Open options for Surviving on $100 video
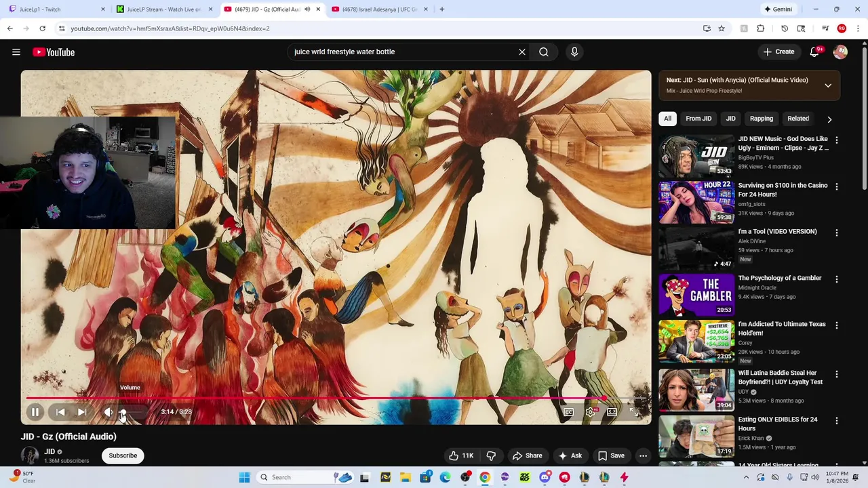The image size is (868, 488). coord(836,186)
